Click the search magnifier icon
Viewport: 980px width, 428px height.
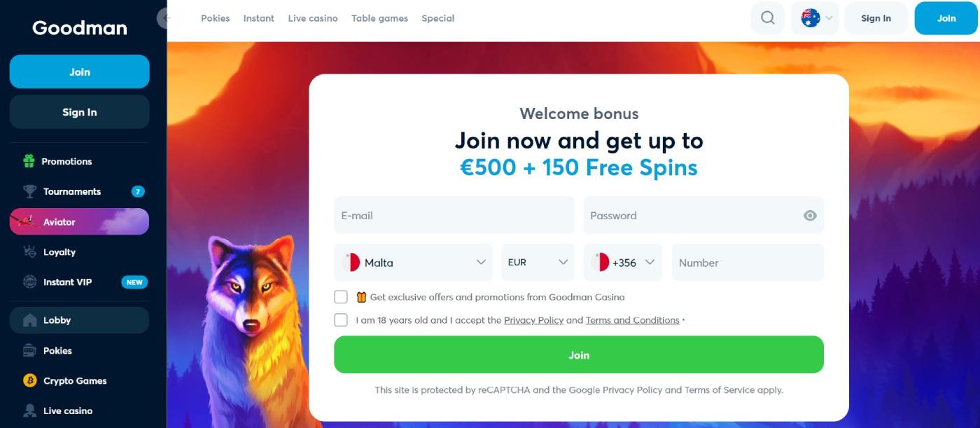(767, 18)
